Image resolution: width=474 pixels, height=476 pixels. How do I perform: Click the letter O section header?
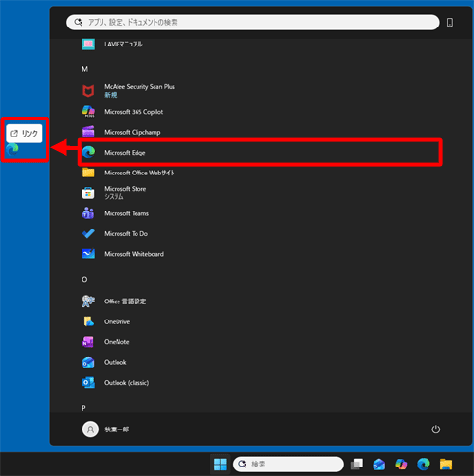pos(84,280)
